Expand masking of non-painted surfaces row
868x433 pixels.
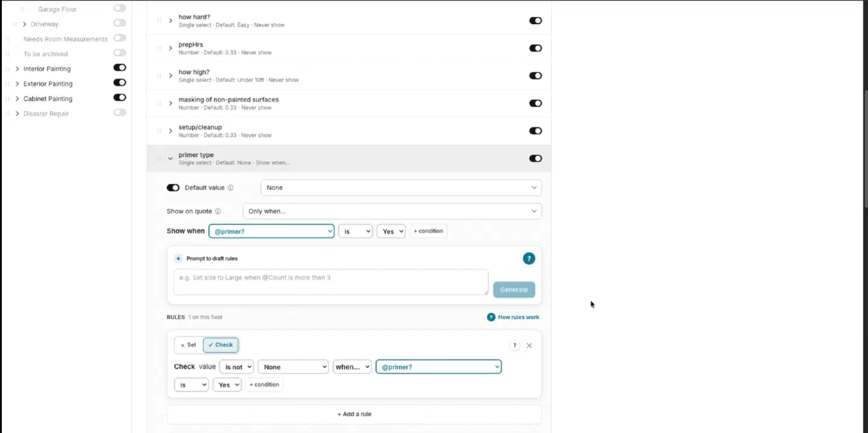171,103
